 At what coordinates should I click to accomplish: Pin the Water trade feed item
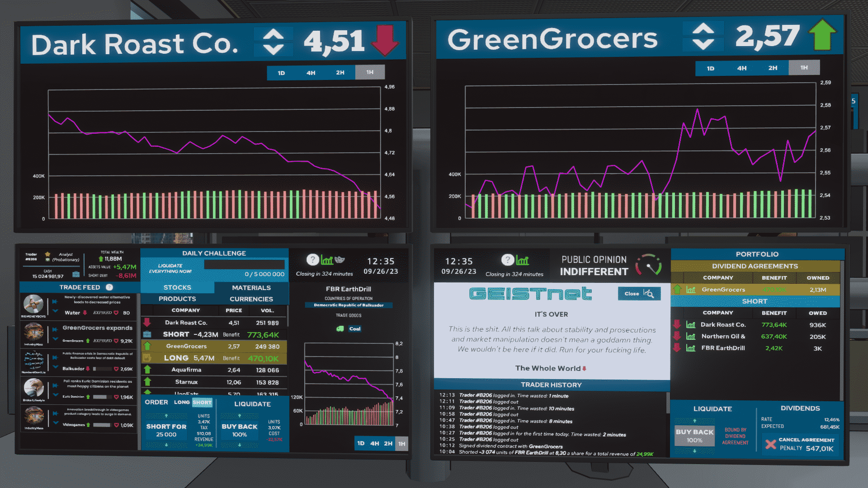pos(55,301)
